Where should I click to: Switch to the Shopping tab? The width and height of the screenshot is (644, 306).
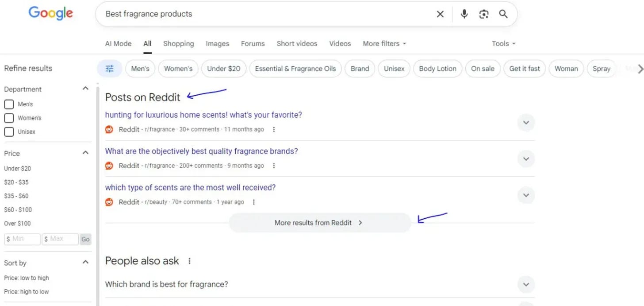click(x=178, y=43)
